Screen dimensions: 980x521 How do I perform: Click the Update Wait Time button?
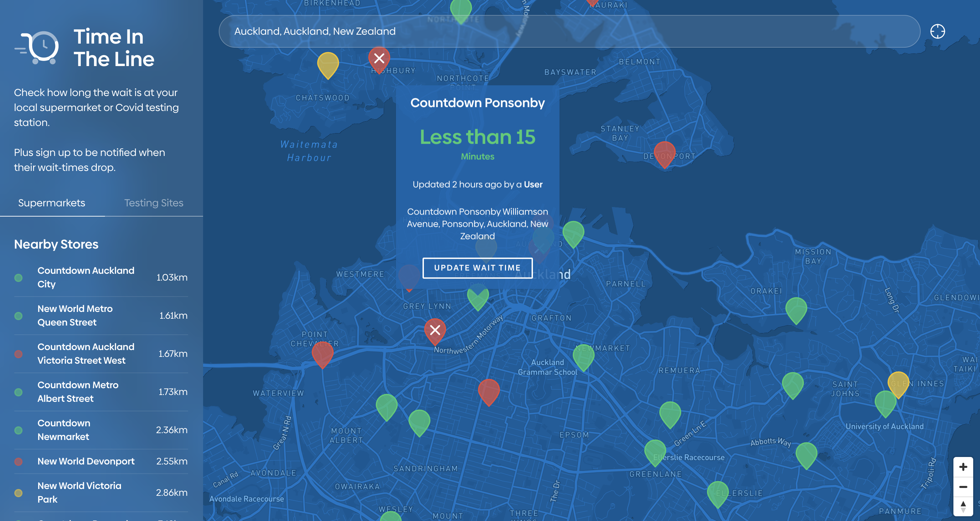click(477, 268)
